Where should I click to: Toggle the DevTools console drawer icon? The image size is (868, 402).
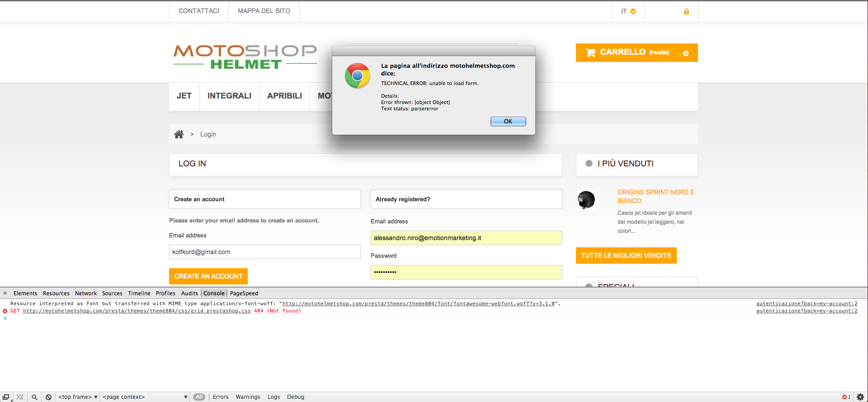[x=20, y=397]
